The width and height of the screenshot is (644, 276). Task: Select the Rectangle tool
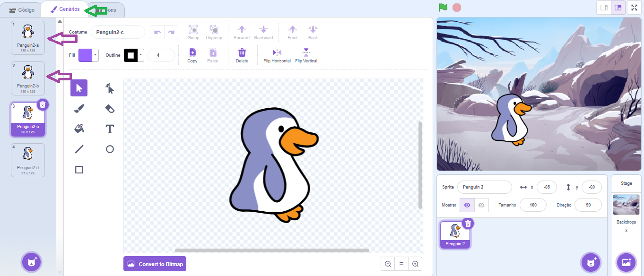pos(79,170)
